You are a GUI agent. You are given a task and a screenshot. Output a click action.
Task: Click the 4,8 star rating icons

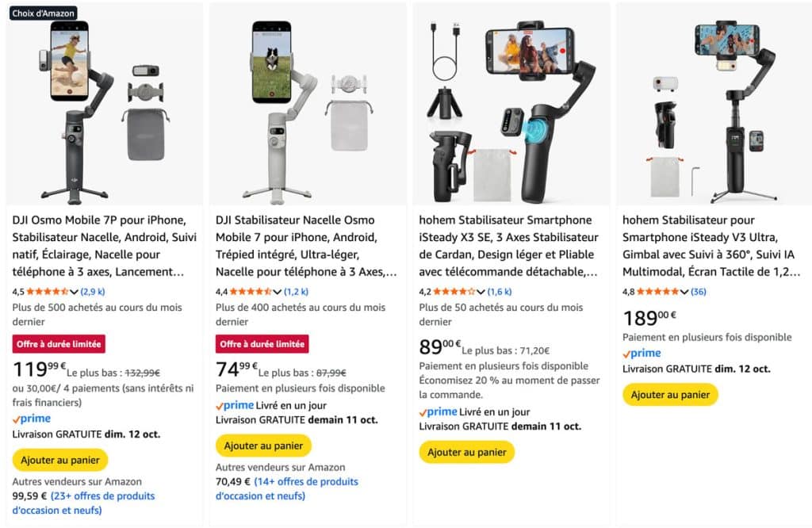coord(657,292)
